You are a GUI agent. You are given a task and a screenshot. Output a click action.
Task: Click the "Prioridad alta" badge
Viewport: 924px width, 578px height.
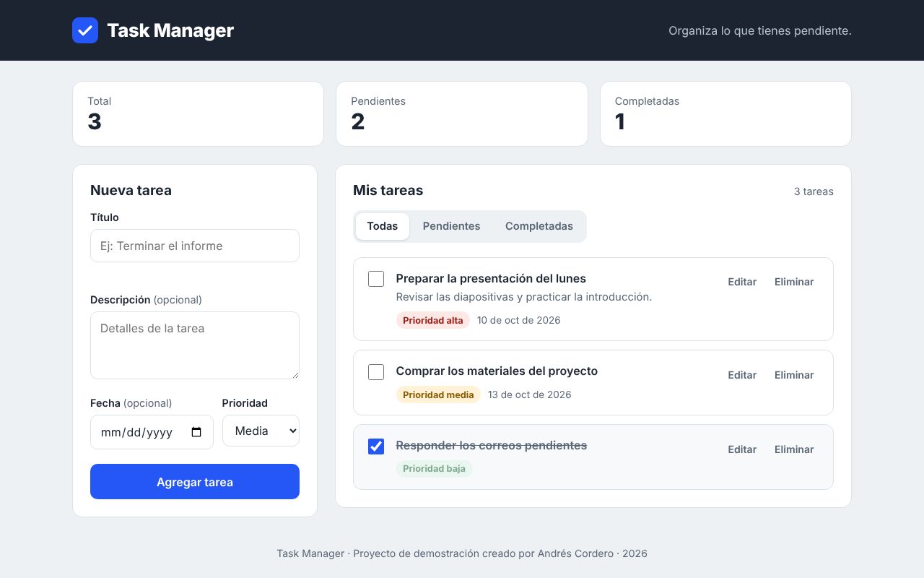[x=433, y=320]
